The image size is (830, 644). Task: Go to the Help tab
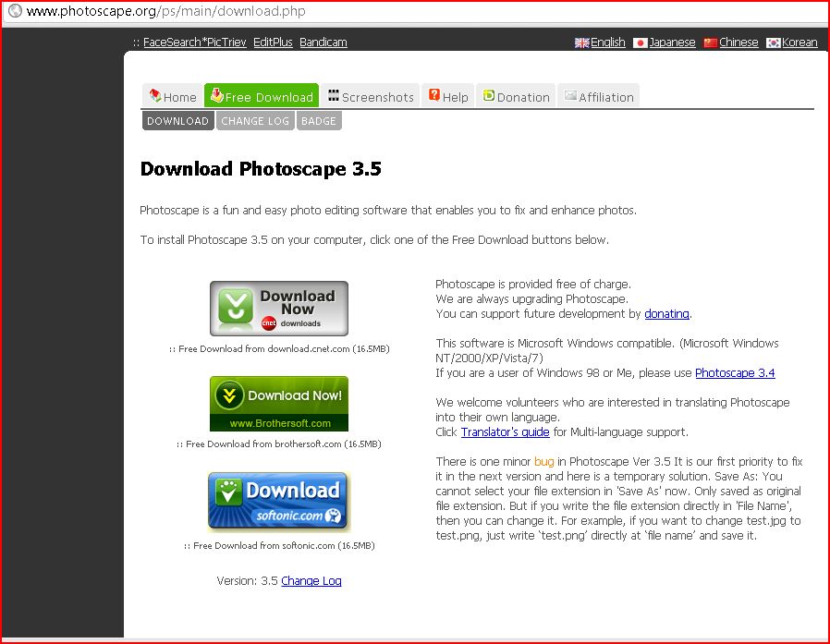pyautogui.click(x=447, y=96)
